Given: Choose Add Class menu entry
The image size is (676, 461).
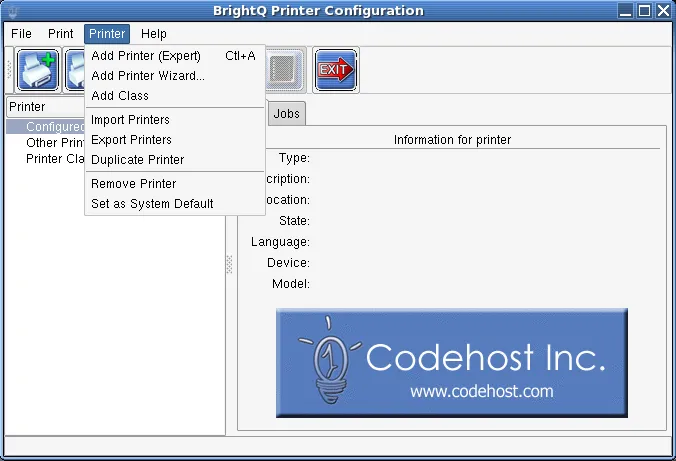Looking at the screenshot, I should [175, 95].
